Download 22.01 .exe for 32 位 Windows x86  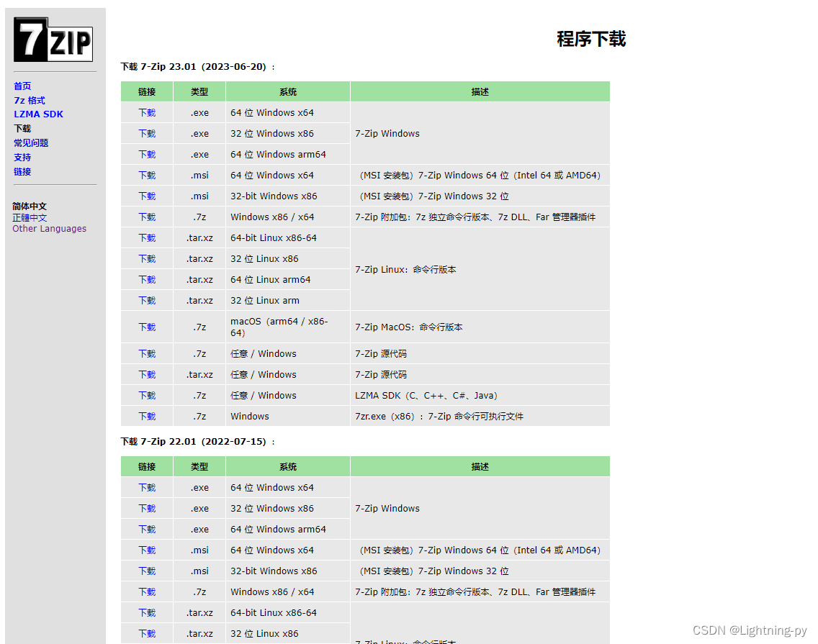(147, 509)
